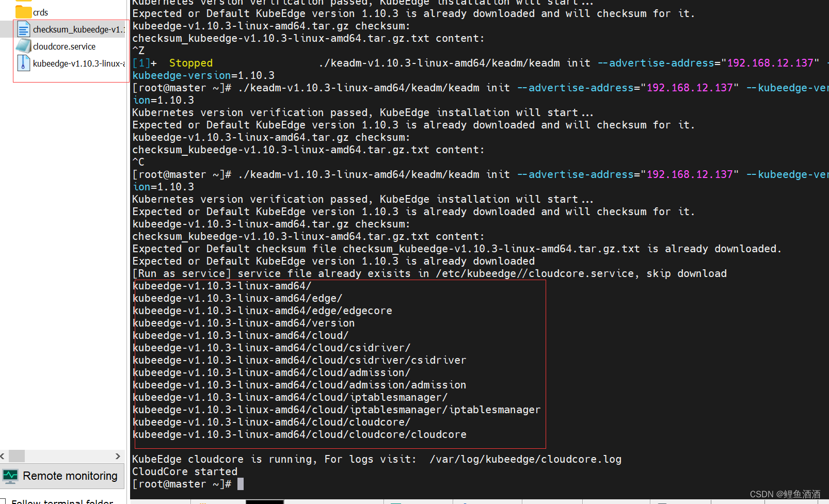Click 'kubeedge-v1.10.3-linux-amd64/cloud/csidriver/' directory line
This screenshot has width=829, height=504.
pyautogui.click(x=272, y=348)
